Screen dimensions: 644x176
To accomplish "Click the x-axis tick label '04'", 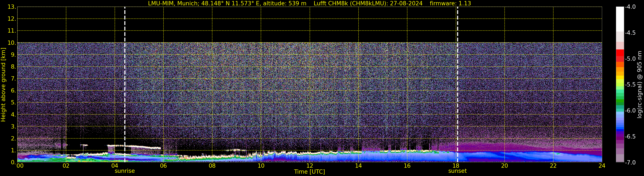I will pyautogui.click(x=115, y=166).
